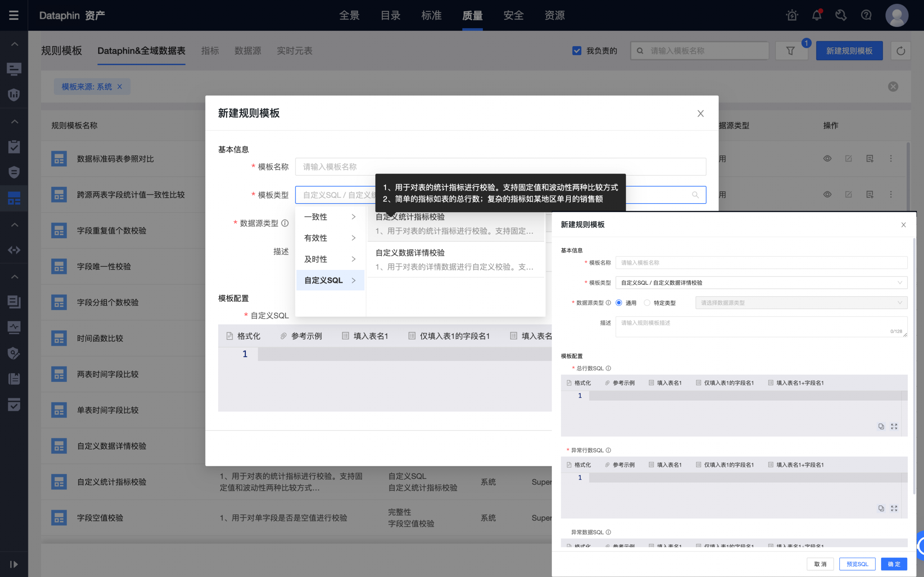Click 取消 in the right panel

point(820,564)
